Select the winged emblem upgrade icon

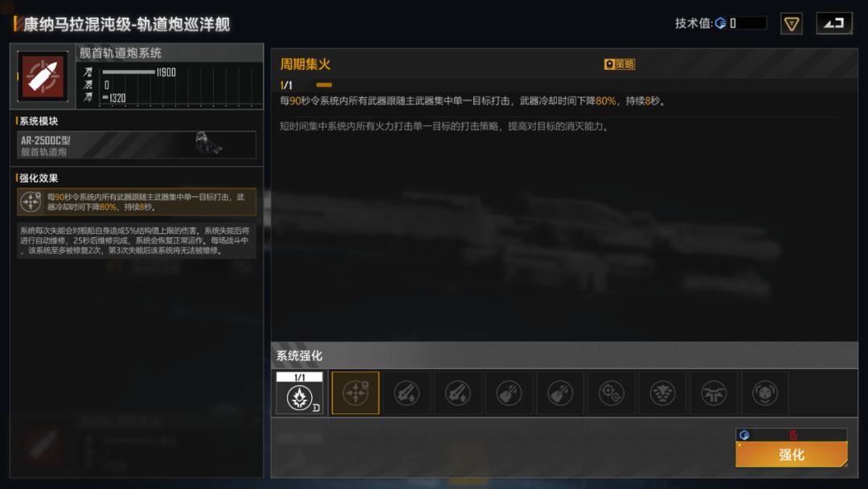click(714, 393)
